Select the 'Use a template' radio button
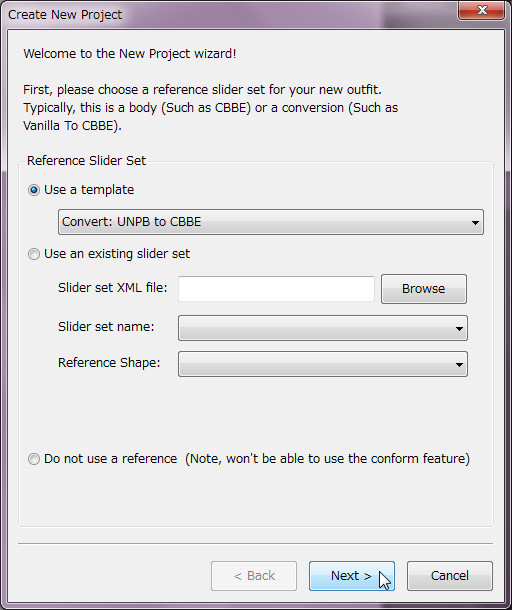 click(x=34, y=190)
